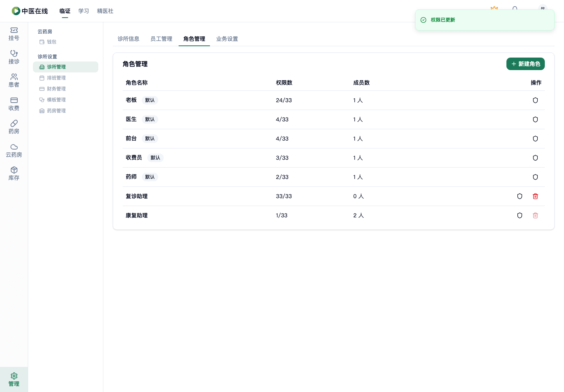564x392 pixels.
Task: Open 模板管理 templates in side menu
Action: (x=65, y=100)
